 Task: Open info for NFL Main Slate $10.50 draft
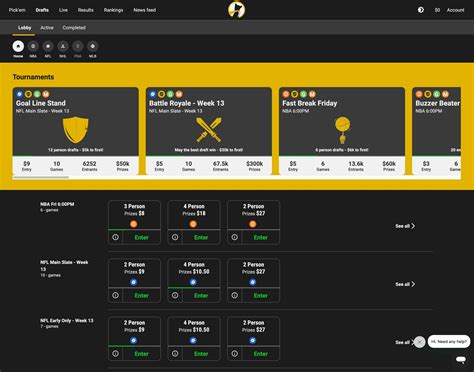click(175, 295)
